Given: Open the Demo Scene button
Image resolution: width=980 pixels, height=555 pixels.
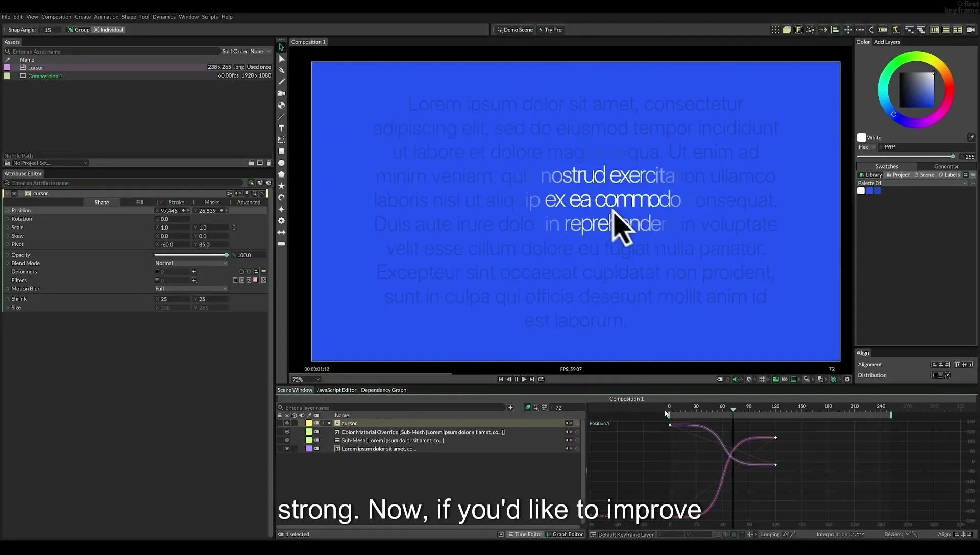Looking at the screenshot, I should pos(515,30).
